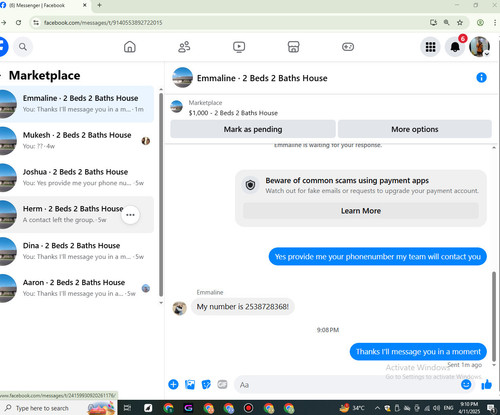
Task: Open Herm 2 Beds 2 Baths House conversation
Action: pos(77,214)
